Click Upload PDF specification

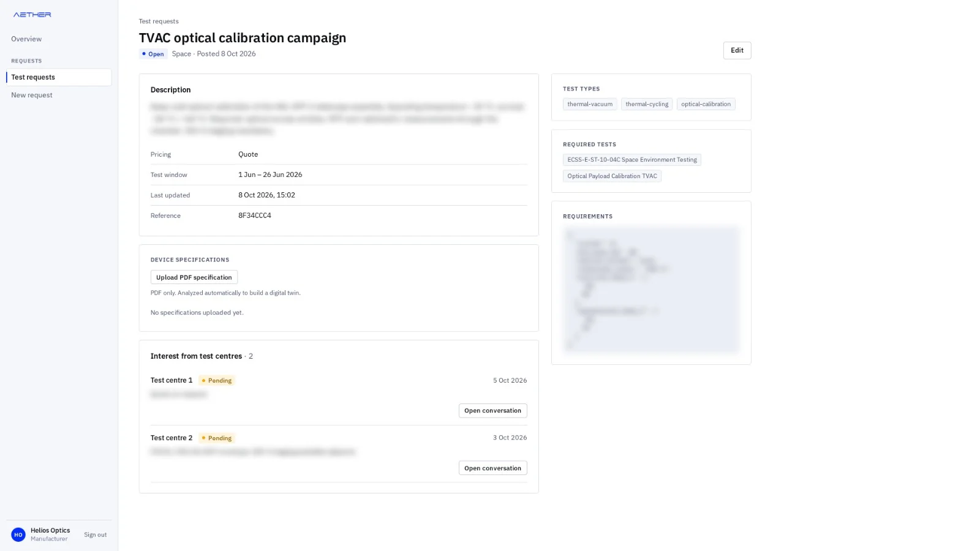[194, 277]
